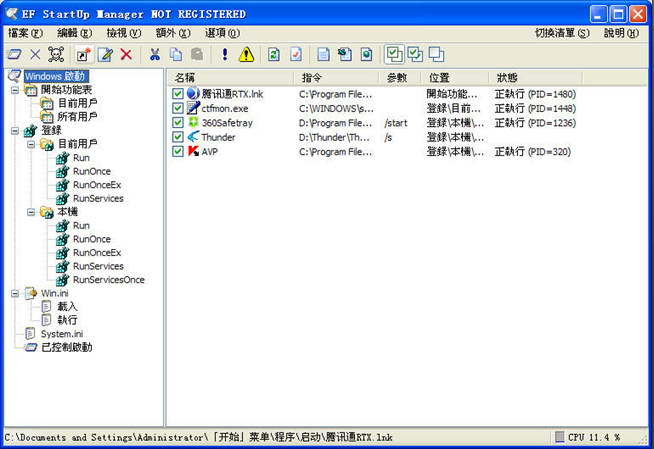Sort by the 名稱 column header
Viewport: 654px width, 449px height.
coord(231,78)
